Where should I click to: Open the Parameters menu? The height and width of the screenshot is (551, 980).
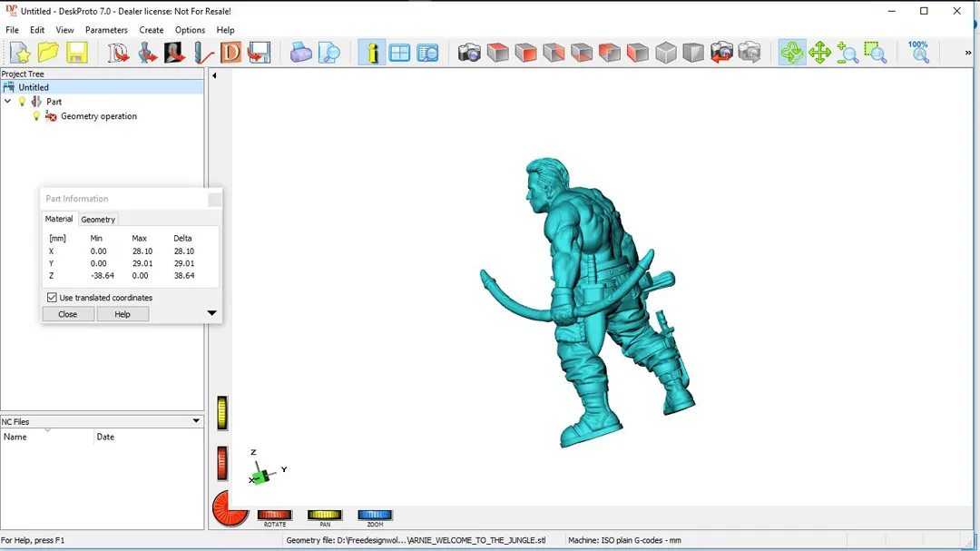tap(106, 30)
